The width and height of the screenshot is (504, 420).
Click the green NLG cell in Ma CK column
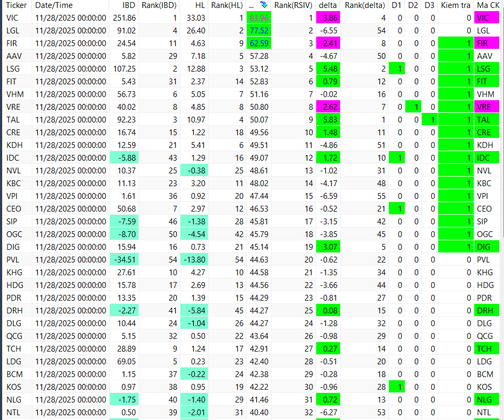486,400
